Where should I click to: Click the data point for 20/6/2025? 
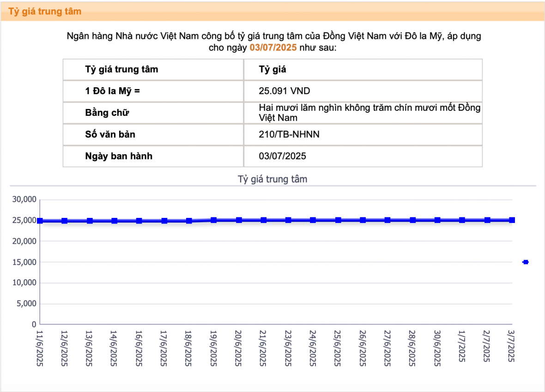pos(239,219)
